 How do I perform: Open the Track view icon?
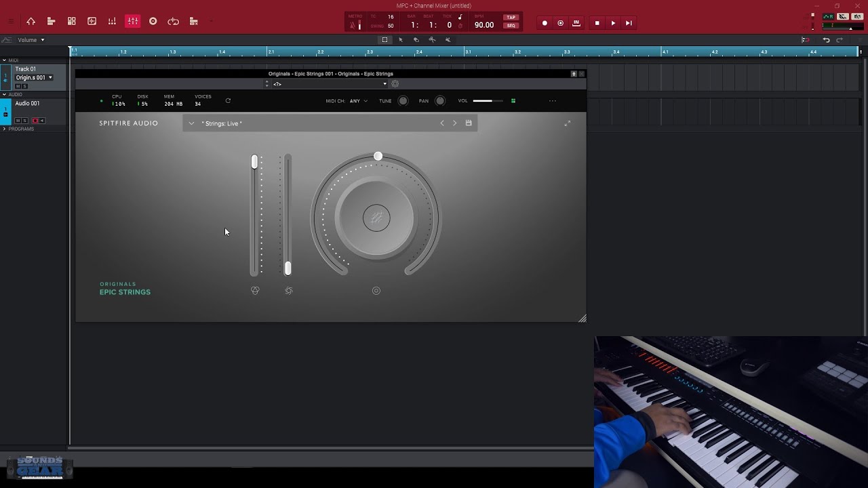[51, 22]
